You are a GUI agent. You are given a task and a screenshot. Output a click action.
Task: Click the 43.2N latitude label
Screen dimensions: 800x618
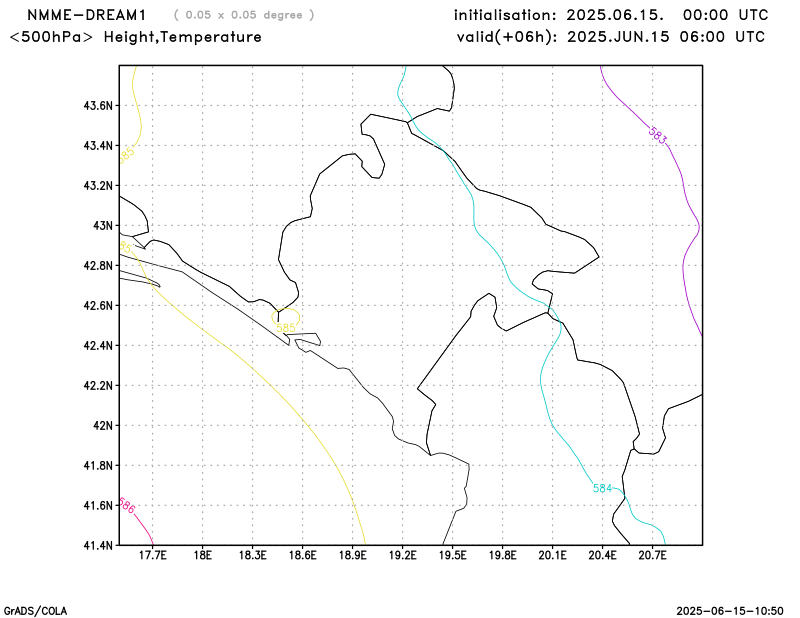pos(97,186)
